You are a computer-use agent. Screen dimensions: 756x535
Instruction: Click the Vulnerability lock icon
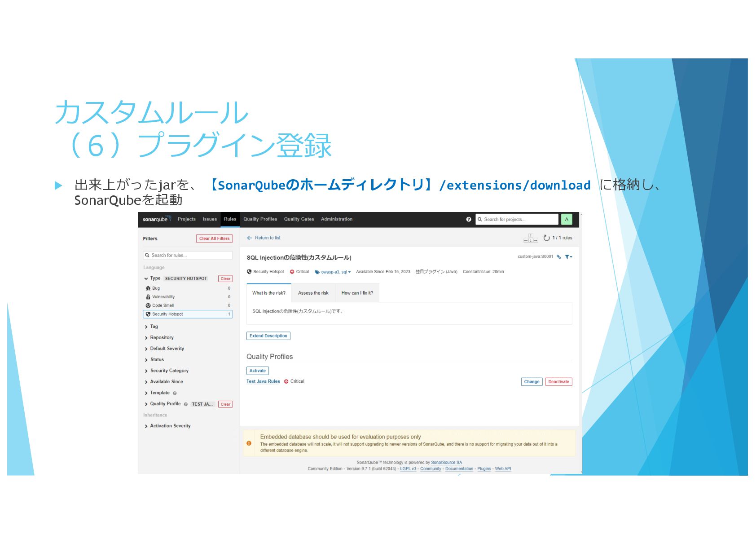pos(148,297)
